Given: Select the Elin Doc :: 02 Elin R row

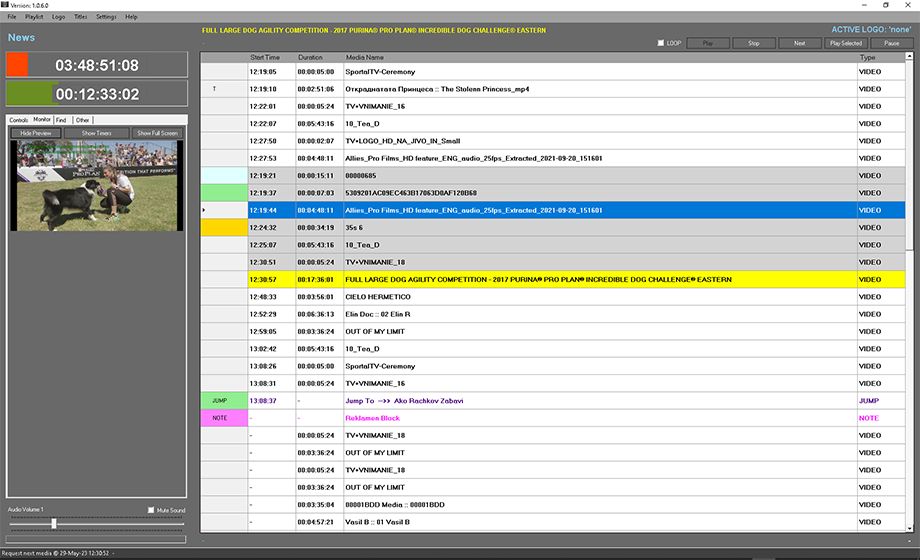Looking at the screenshot, I should [553, 314].
